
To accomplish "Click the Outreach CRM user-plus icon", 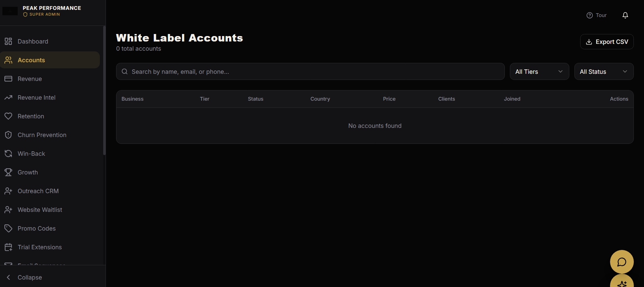I will [x=8, y=191].
